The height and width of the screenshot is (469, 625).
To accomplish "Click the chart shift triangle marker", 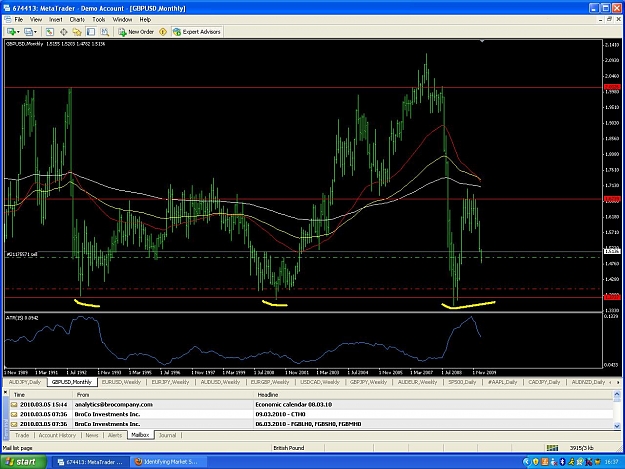I will pyautogui.click(x=482, y=41).
